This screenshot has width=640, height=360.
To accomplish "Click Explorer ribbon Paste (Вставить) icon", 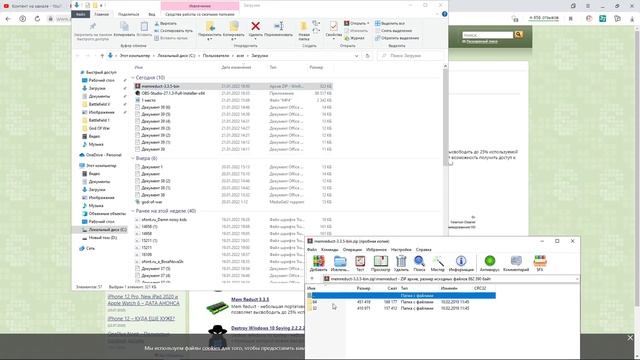I will click(144, 27).
